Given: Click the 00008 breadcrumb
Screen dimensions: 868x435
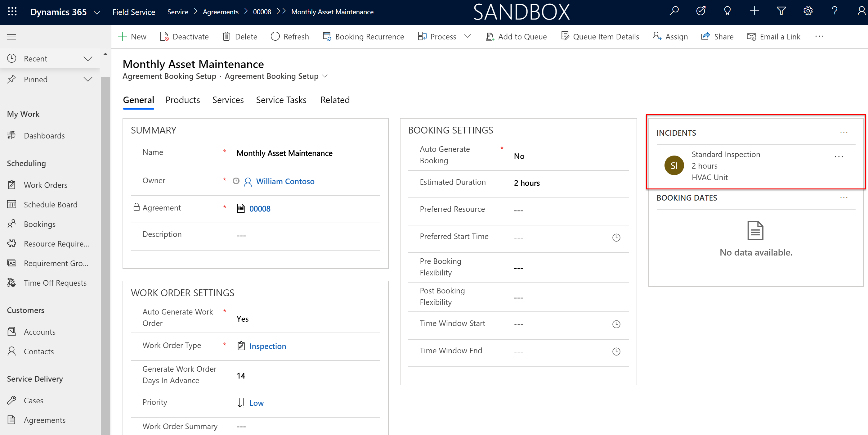Looking at the screenshot, I should 262,12.
